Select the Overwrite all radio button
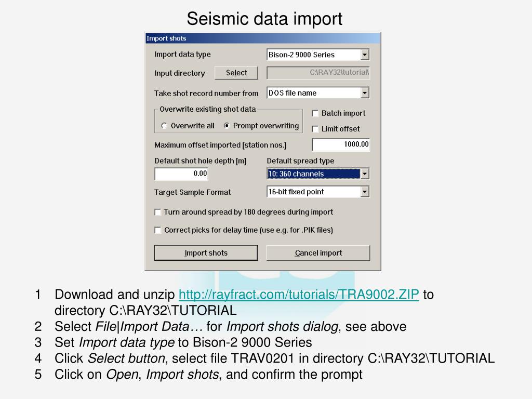 coord(164,126)
